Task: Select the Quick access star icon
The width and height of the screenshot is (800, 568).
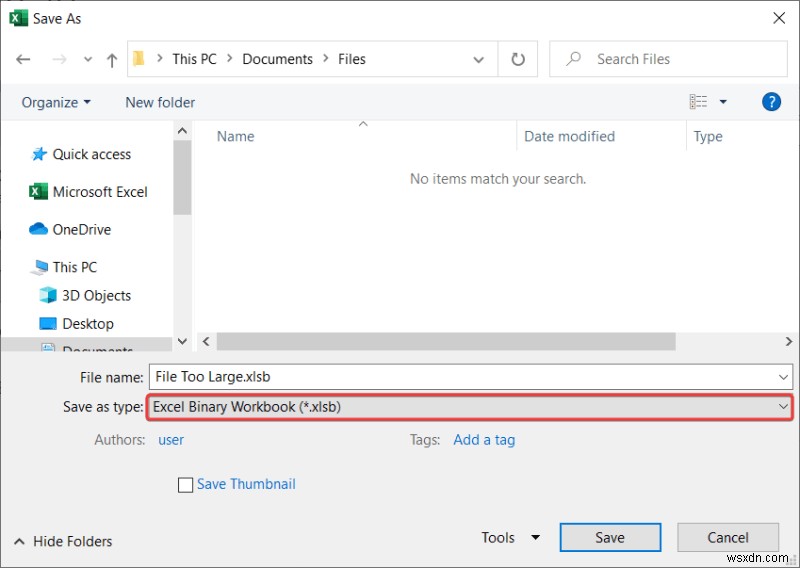Action: (40, 154)
